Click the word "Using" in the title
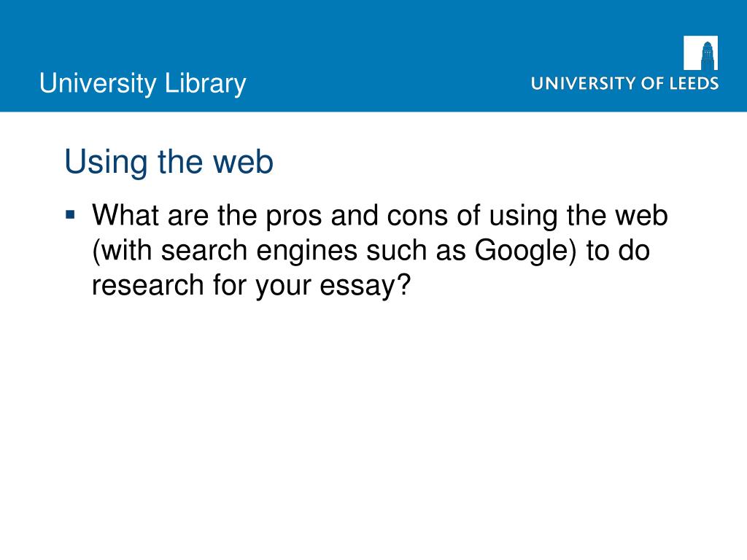This screenshot has height=560, width=747. coord(105,163)
